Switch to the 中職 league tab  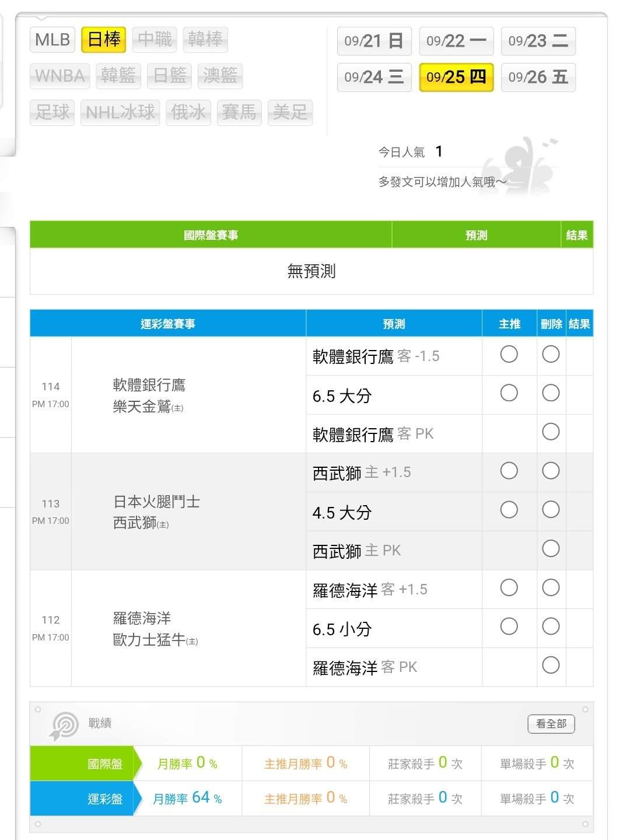click(155, 40)
